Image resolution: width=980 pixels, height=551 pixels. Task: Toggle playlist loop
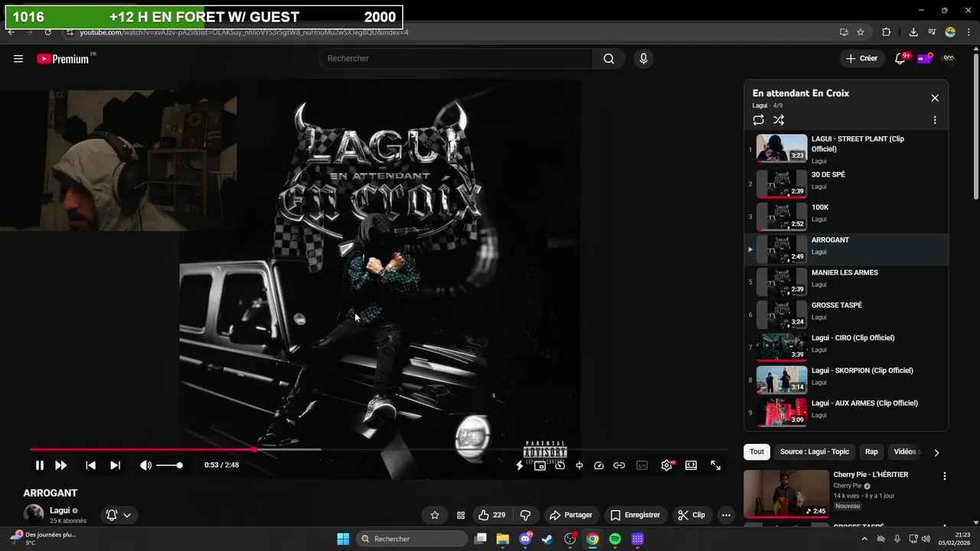758,120
